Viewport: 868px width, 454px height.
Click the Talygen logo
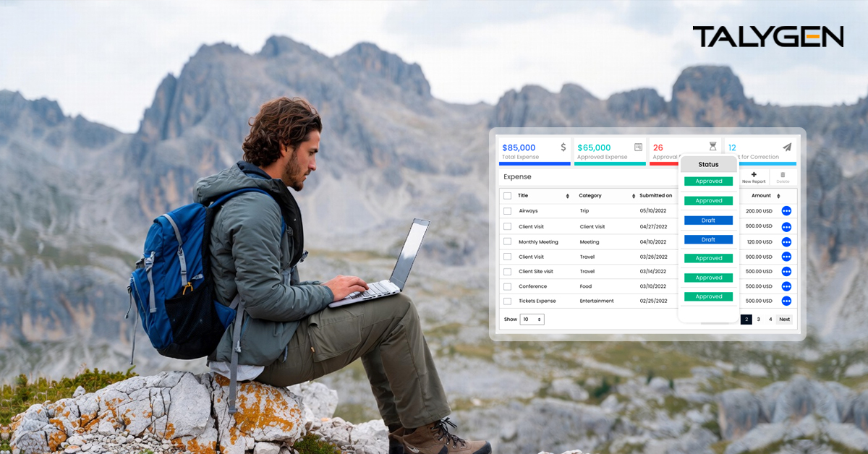767,37
